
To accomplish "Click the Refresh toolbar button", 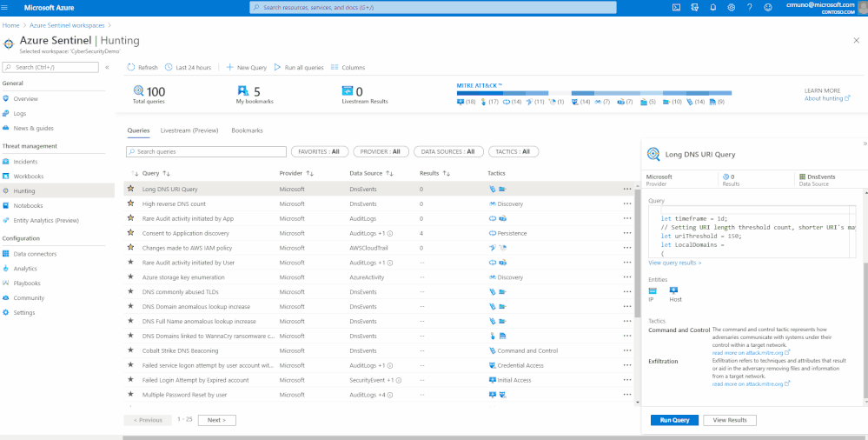I will [x=142, y=68].
